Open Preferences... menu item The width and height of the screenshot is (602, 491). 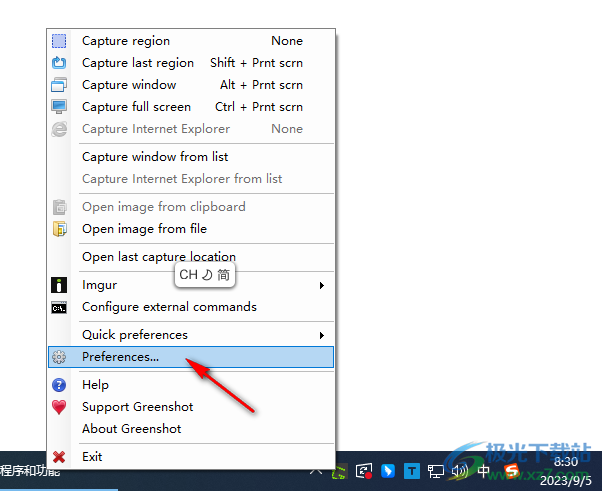click(191, 357)
